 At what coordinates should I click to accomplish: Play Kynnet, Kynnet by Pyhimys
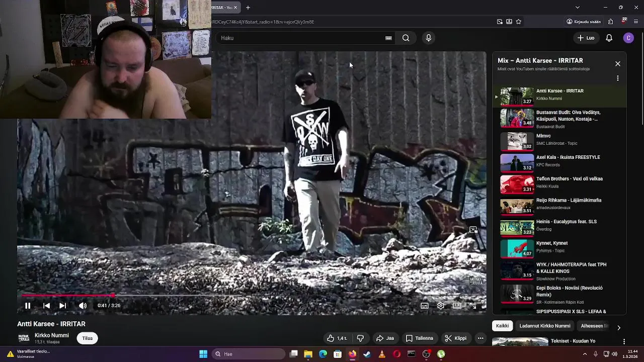pyautogui.click(x=559, y=248)
